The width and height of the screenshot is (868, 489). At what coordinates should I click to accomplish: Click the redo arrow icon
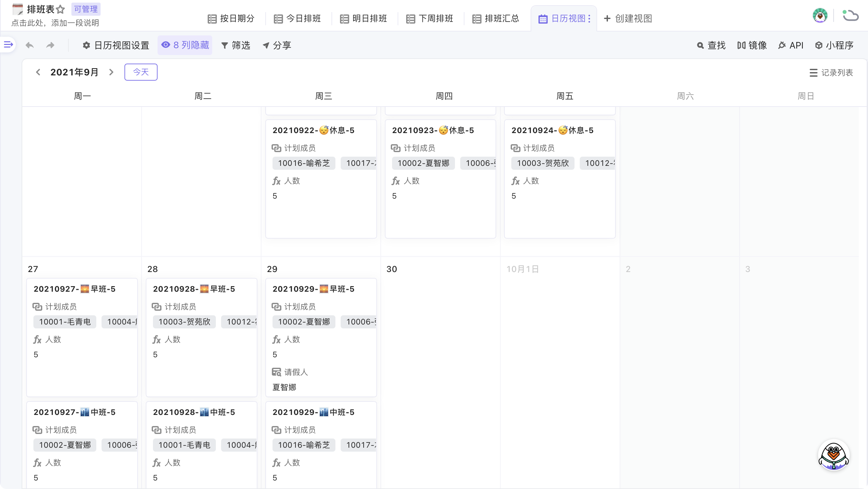coord(50,45)
